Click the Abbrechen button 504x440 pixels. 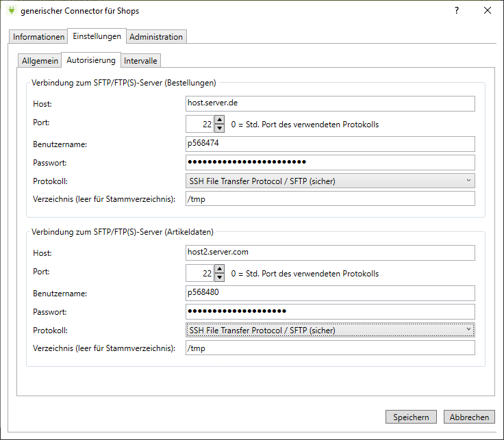click(469, 417)
